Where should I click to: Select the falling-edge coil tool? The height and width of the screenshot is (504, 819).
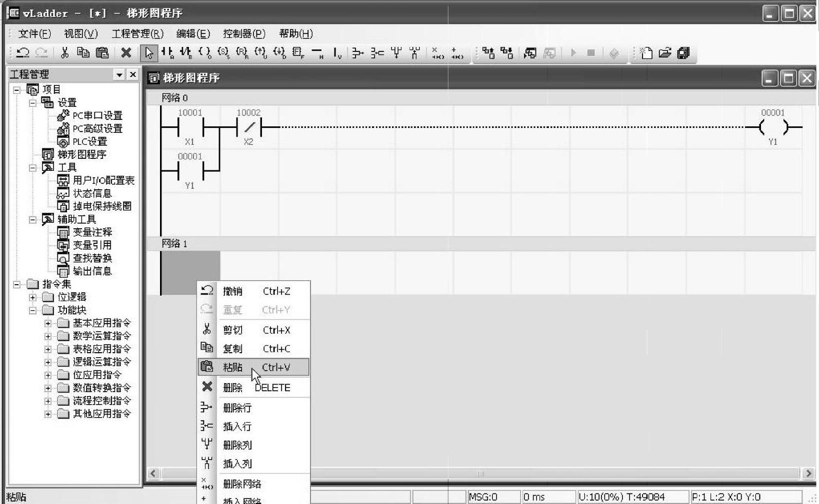tap(279, 53)
